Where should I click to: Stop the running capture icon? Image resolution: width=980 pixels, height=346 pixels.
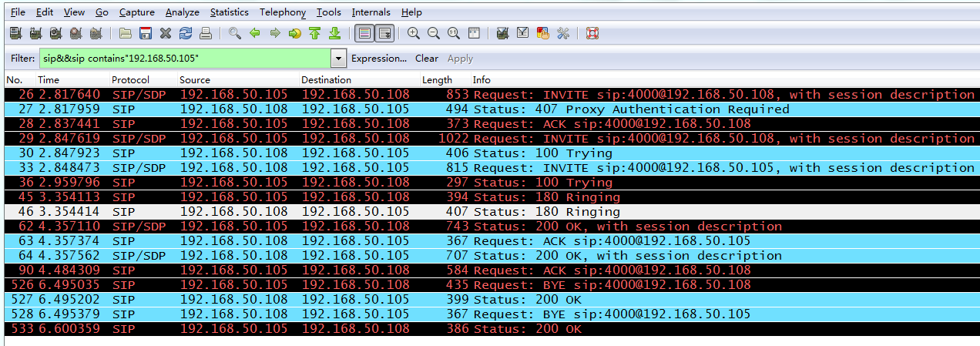(x=76, y=33)
